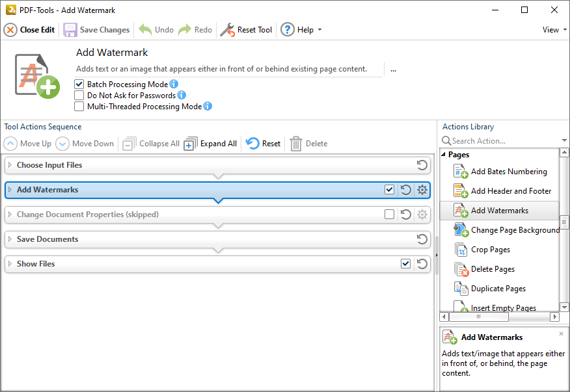Click the Search Action input field

tap(506, 141)
